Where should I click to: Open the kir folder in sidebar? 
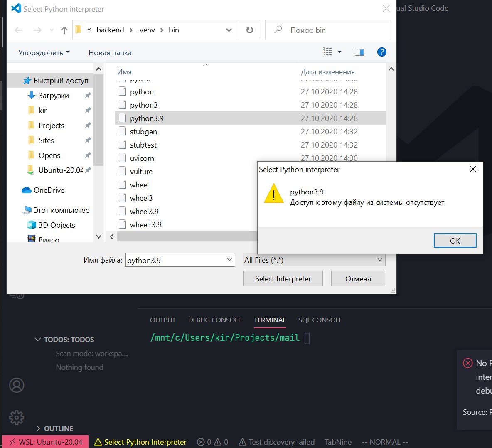point(42,111)
